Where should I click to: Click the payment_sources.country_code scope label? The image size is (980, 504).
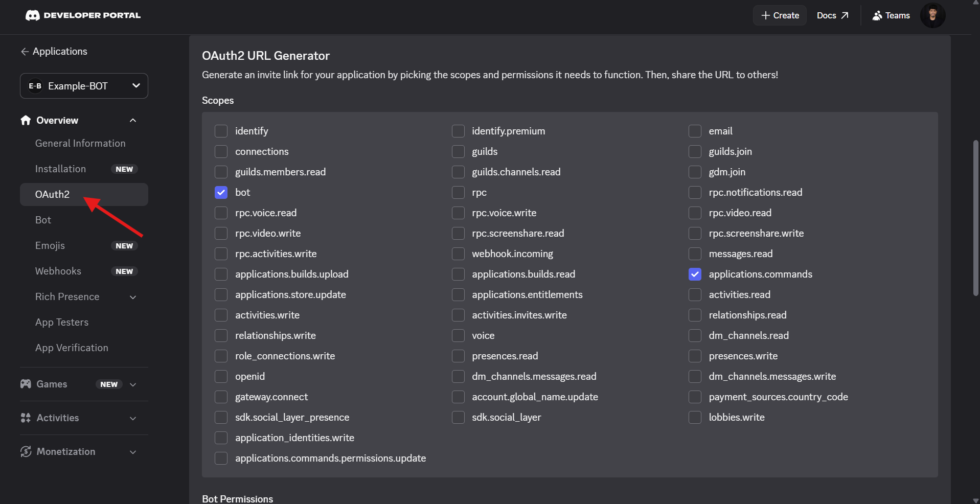pyautogui.click(x=778, y=397)
